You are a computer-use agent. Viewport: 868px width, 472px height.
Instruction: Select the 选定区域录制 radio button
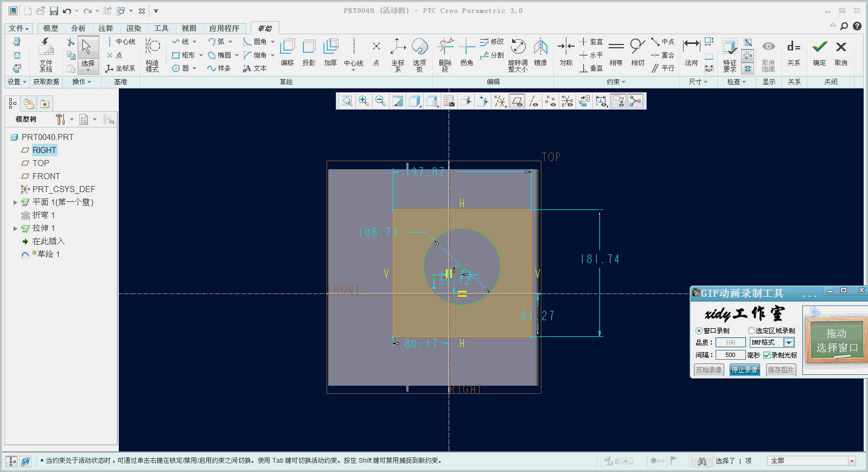tap(751, 330)
